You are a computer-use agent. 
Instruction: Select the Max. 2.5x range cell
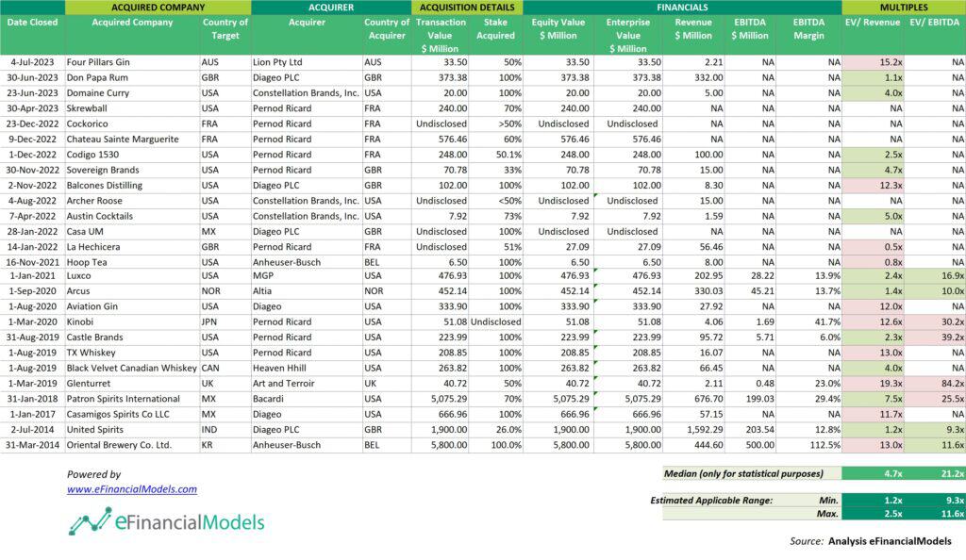873,514
